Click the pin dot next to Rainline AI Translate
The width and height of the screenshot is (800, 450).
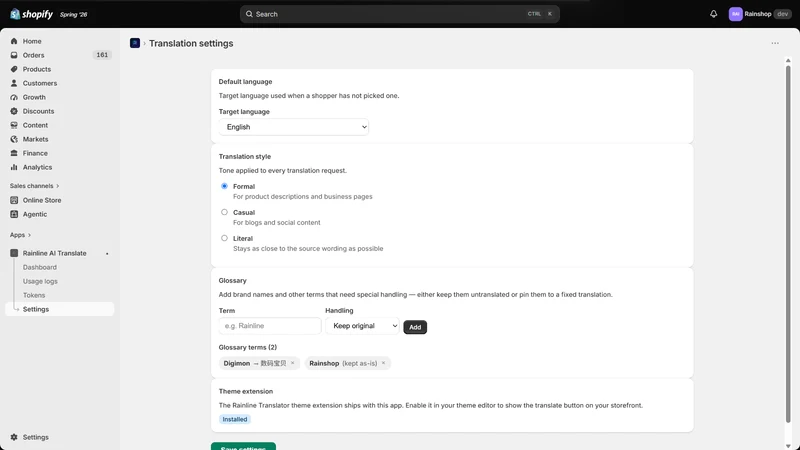[107, 254]
